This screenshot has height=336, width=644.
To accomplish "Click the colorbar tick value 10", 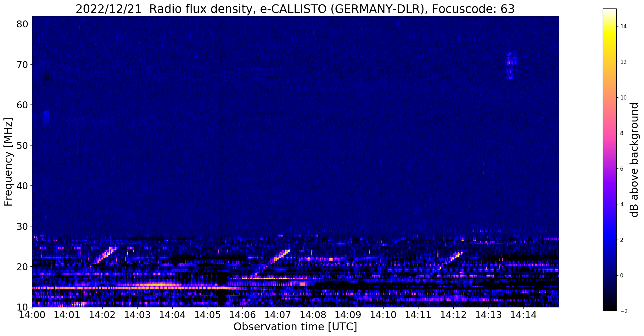I will click(x=623, y=98).
